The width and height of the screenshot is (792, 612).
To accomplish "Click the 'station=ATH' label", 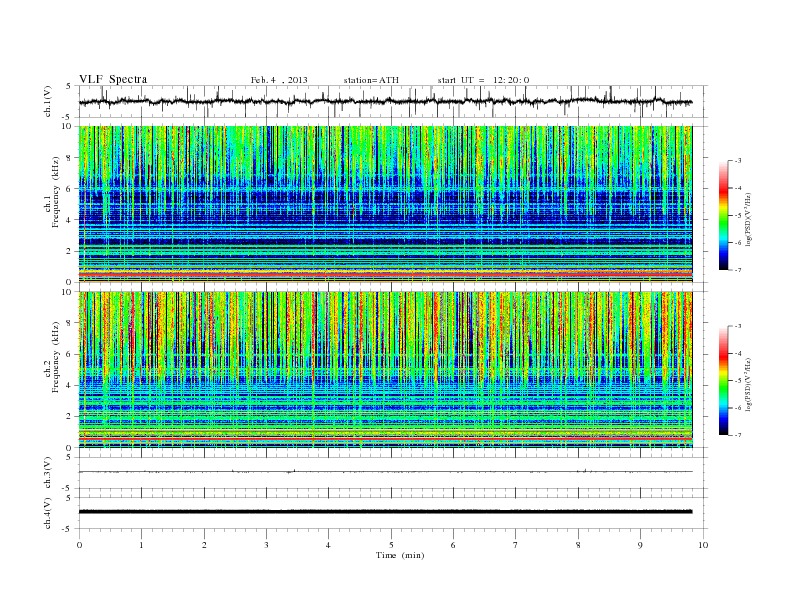I will (371, 80).
